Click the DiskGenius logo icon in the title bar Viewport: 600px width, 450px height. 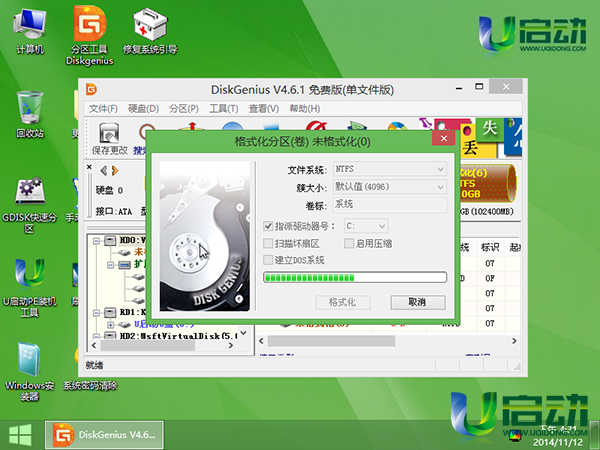tap(91, 89)
